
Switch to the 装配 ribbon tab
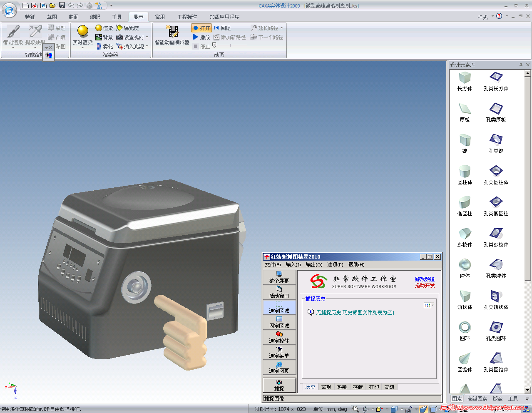tap(95, 17)
